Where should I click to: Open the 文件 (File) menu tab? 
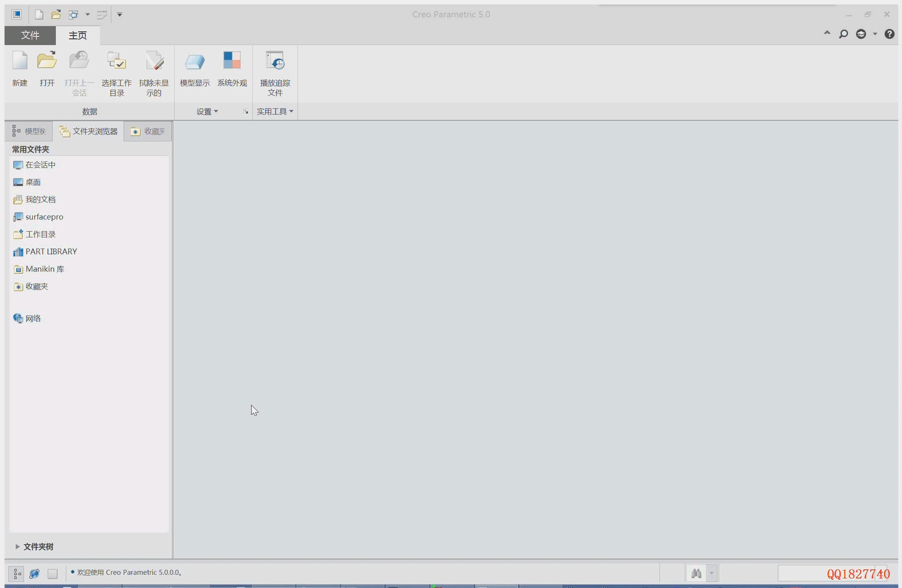coord(30,35)
